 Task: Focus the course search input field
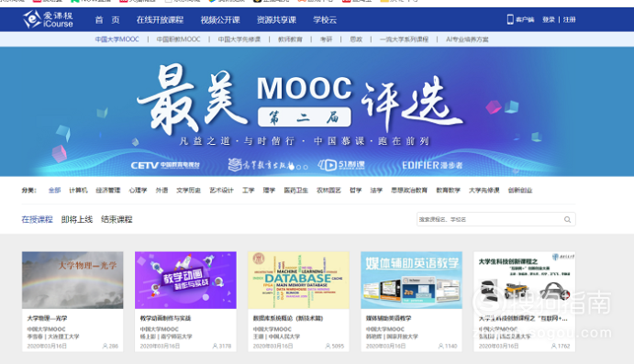click(x=496, y=219)
